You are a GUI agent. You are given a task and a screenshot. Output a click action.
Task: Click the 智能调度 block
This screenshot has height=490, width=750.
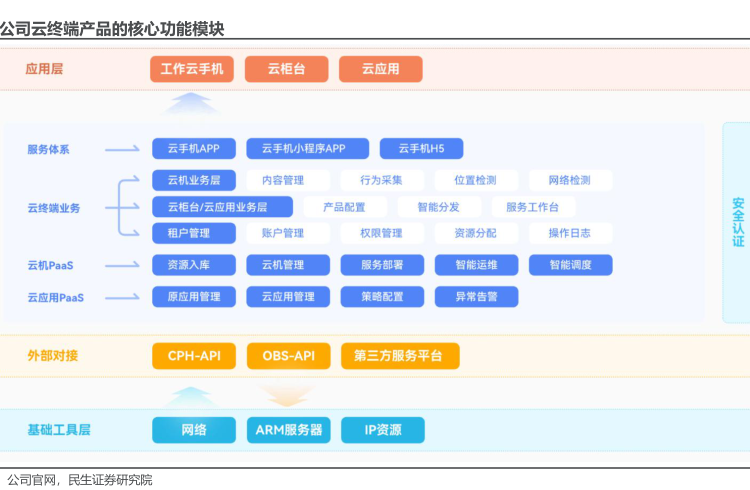[571, 265]
